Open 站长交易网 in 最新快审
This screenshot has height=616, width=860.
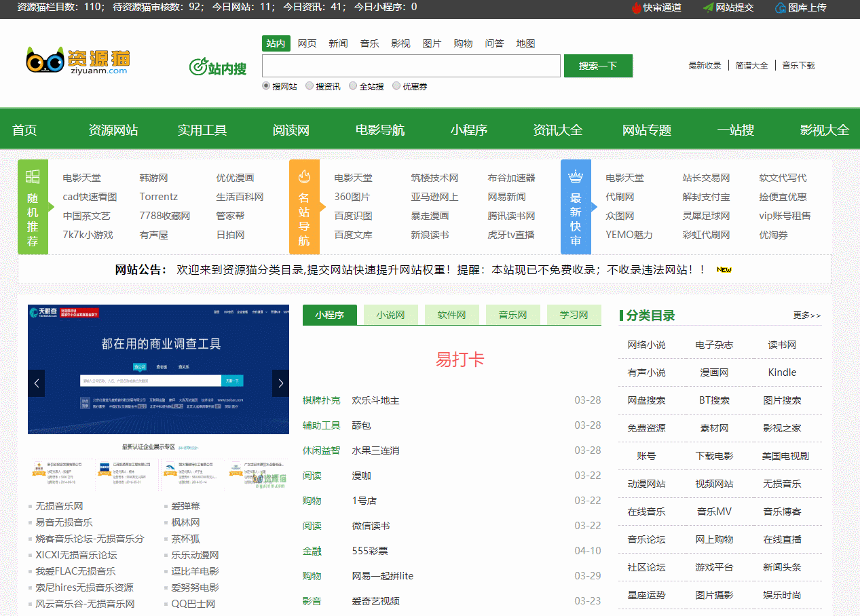(707, 178)
